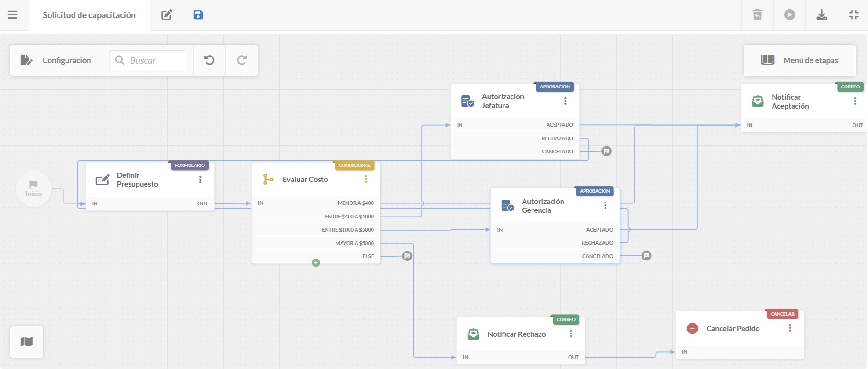The width and height of the screenshot is (868, 369).
Task: Click end flag on Gerencia CANCELADO output
Action: point(646,255)
